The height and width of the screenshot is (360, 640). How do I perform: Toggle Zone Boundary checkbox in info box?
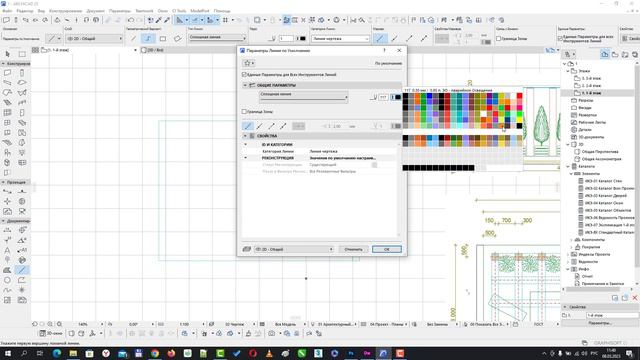[498, 38]
